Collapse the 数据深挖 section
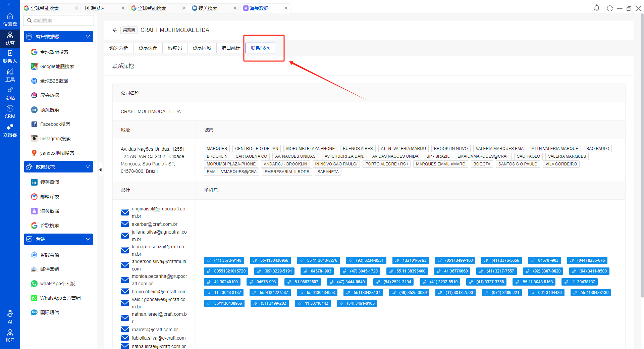 click(88, 167)
